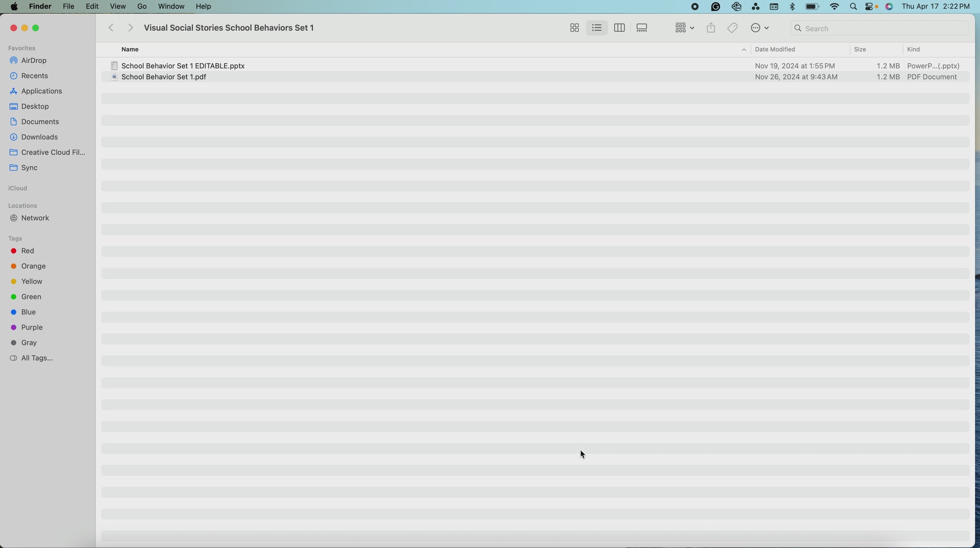Switch to gallery view
The height and width of the screenshot is (548, 980).
click(642, 28)
